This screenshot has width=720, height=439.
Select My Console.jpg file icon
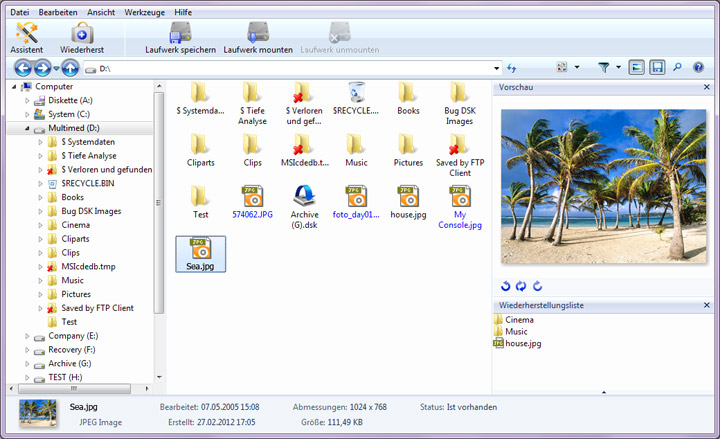click(x=460, y=207)
